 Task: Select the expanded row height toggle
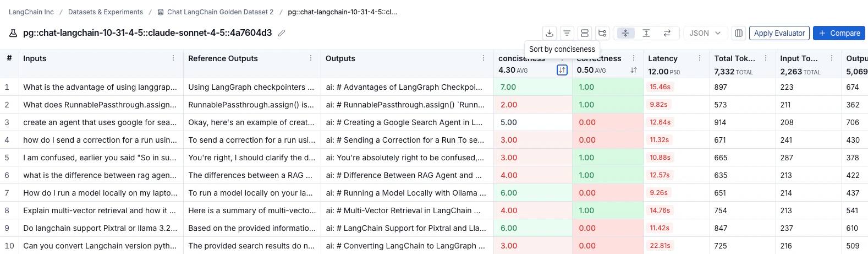pos(646,33)
